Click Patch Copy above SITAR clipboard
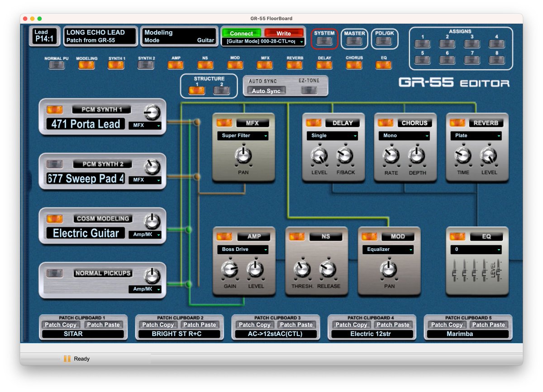 [61, 325]
